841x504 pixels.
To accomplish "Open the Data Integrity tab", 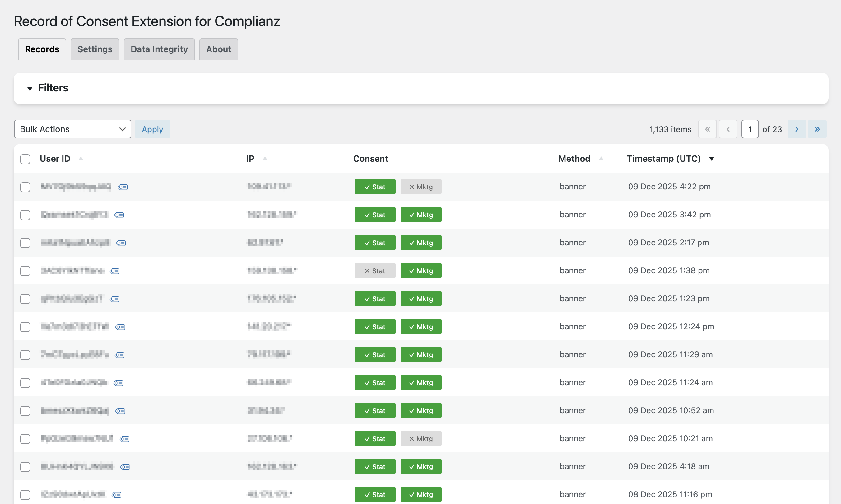I will coord(159,49).
